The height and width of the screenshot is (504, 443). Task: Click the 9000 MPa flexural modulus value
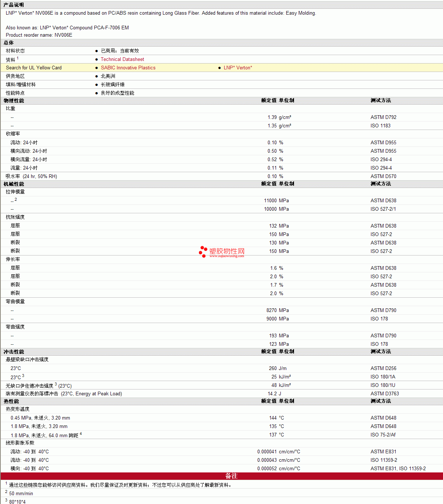277,319
